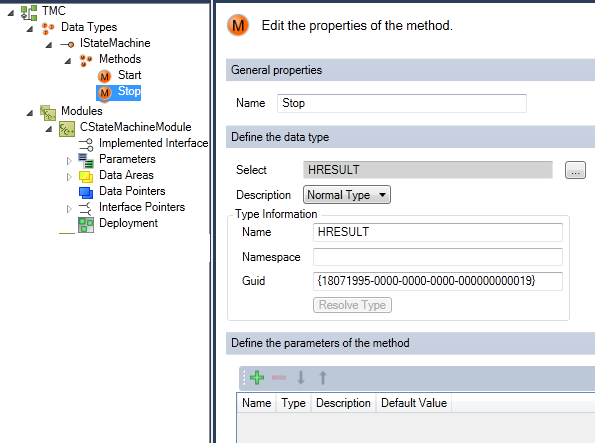Click the Implemented Interfaces icon
This screenshot has height=443, width=595.
(86, 144)
